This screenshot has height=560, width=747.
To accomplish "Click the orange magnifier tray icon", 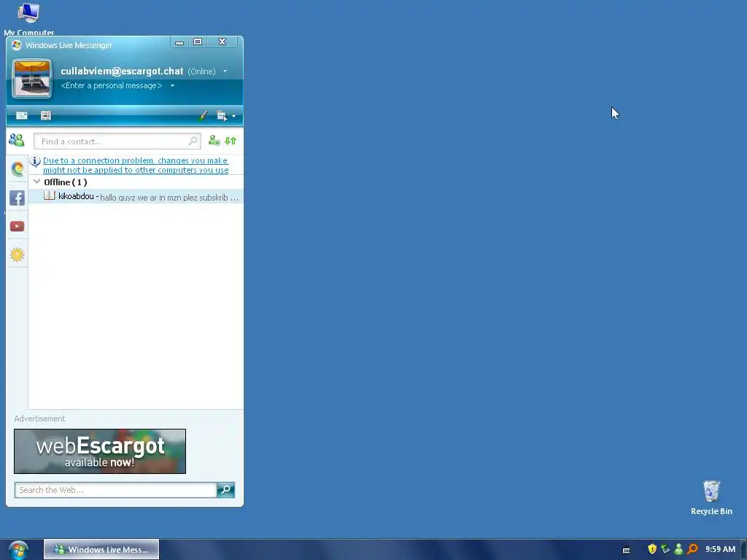I will [692, 549].
